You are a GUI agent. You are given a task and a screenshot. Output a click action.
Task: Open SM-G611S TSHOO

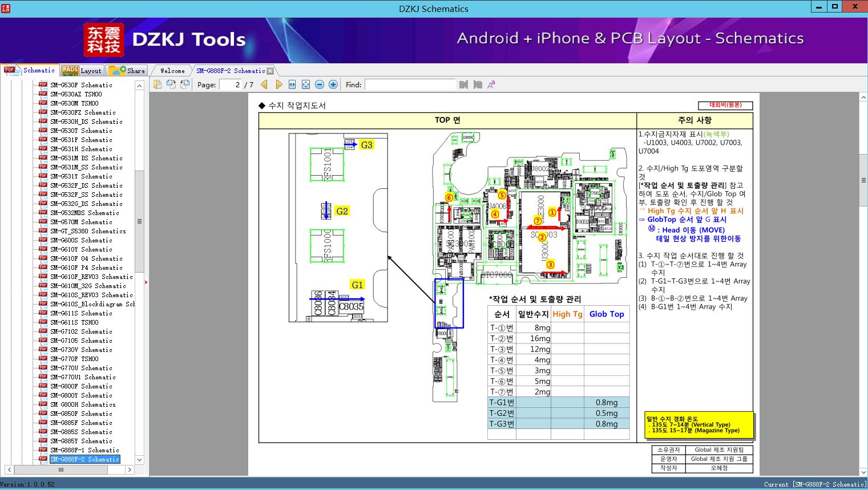tap(74, 322)
